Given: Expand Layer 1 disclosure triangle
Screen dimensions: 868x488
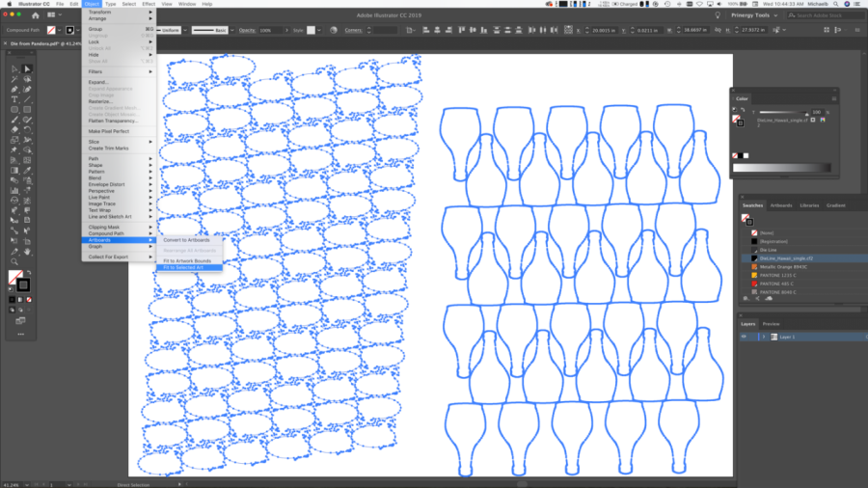Looking at the screenshot, I should (x=762, y=337).
